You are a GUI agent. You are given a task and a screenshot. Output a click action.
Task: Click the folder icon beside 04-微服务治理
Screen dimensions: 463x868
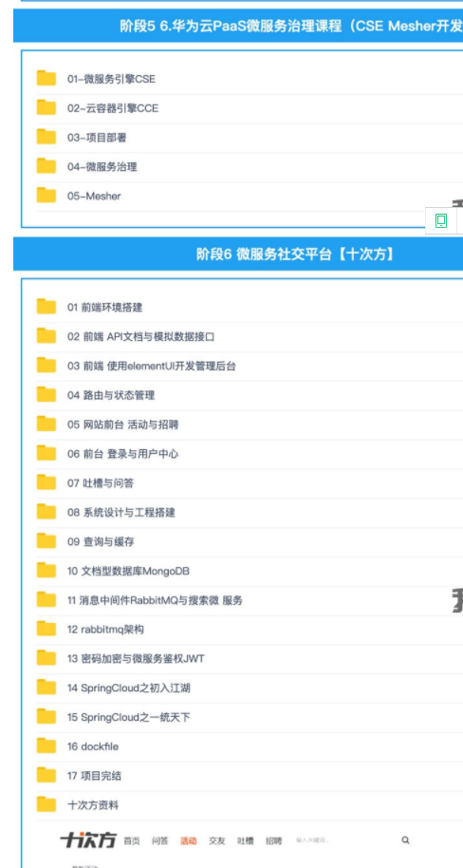point(46,166)
